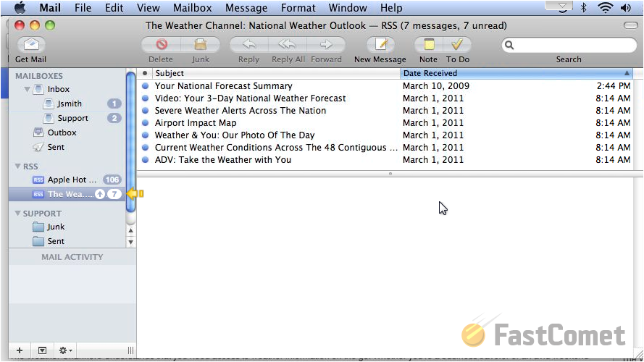
Task: Open the Wi-Fi menu bar icon
Action: [x=606, y=7]
